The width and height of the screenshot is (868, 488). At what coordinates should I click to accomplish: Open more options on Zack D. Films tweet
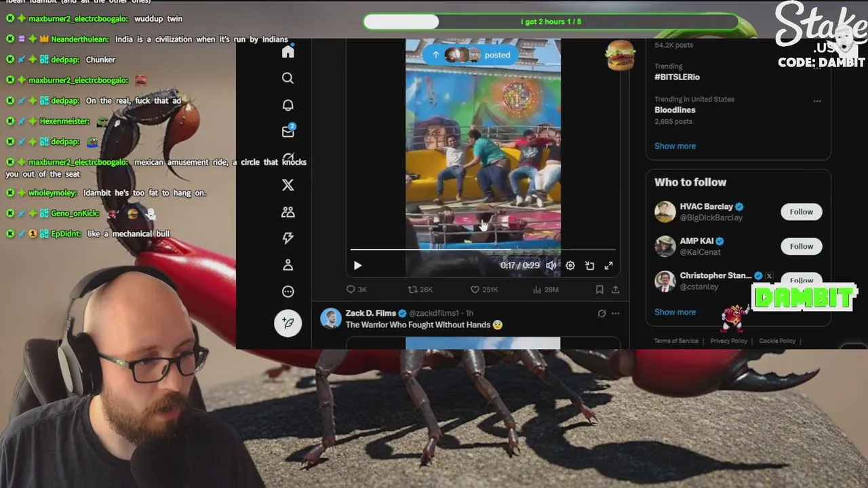coord(615,313)
